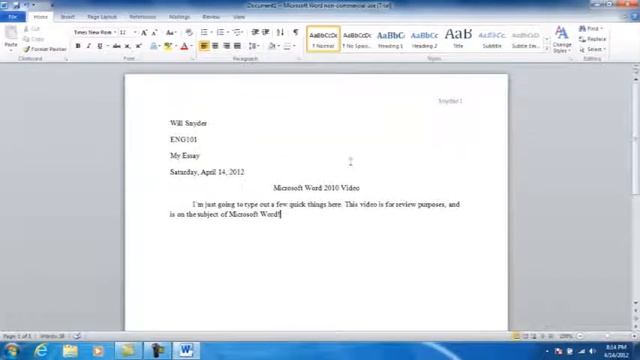This screenshot has height=360, width=640.
Task: Toggle Show/Hide paragraph marks (¶)
Action: (x=296, y=32)
